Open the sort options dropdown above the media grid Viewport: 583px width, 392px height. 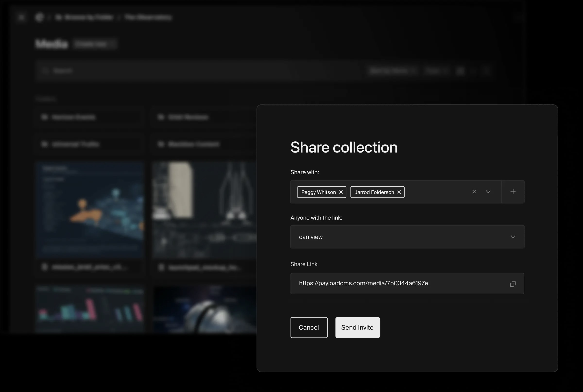tap(392, 70)
